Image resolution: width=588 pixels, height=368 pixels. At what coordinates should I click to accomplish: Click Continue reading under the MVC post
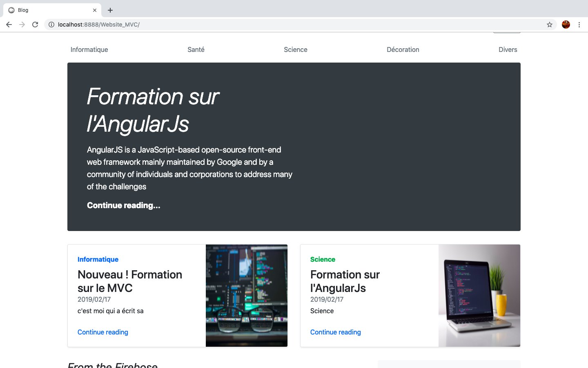point(103,332)
